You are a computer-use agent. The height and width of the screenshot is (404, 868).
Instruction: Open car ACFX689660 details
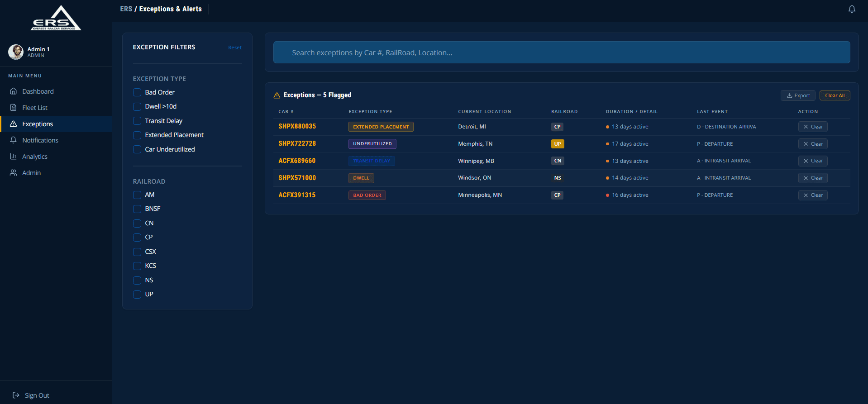point(297,161)
